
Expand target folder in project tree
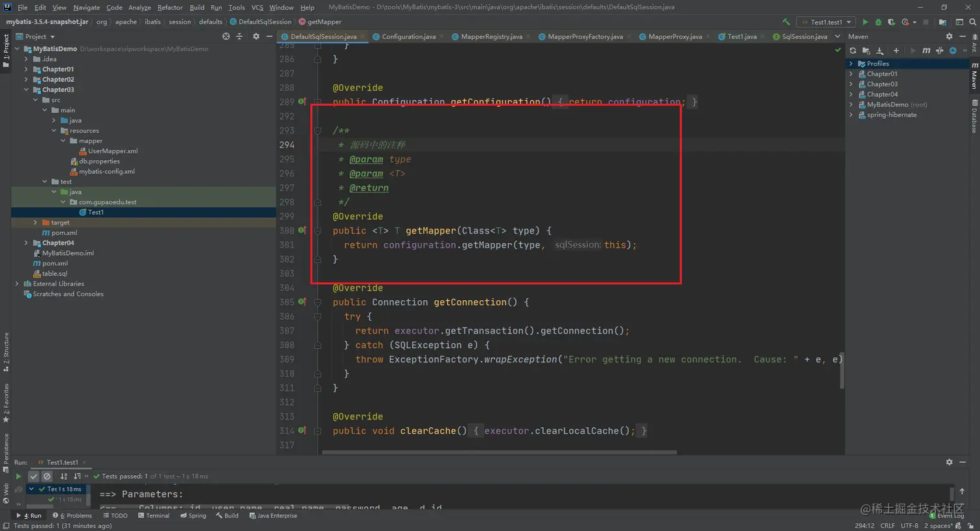click(x=35, y=222)
